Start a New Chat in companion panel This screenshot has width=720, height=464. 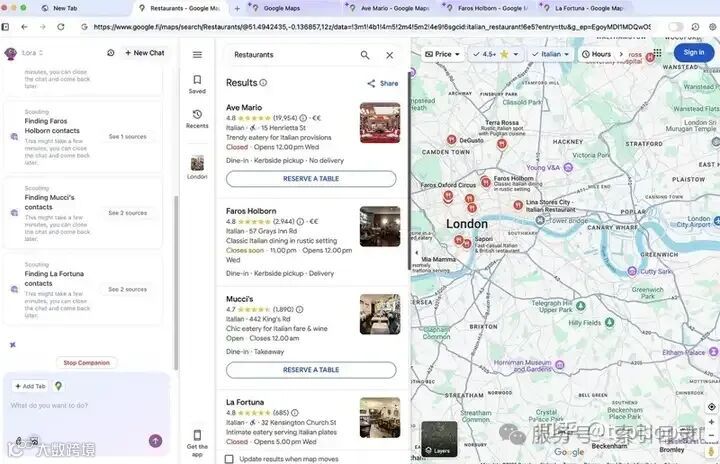pyautogui.click(x=145, y=53)
